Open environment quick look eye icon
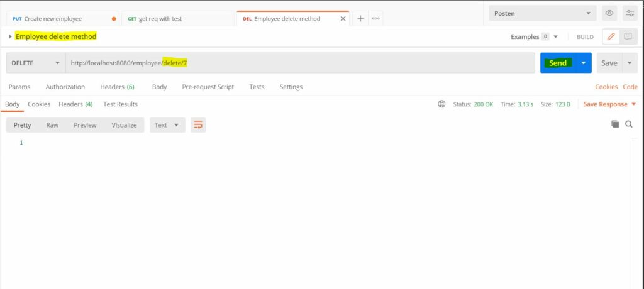Screen dimensions: 644x289 click(x=609, y=13)
